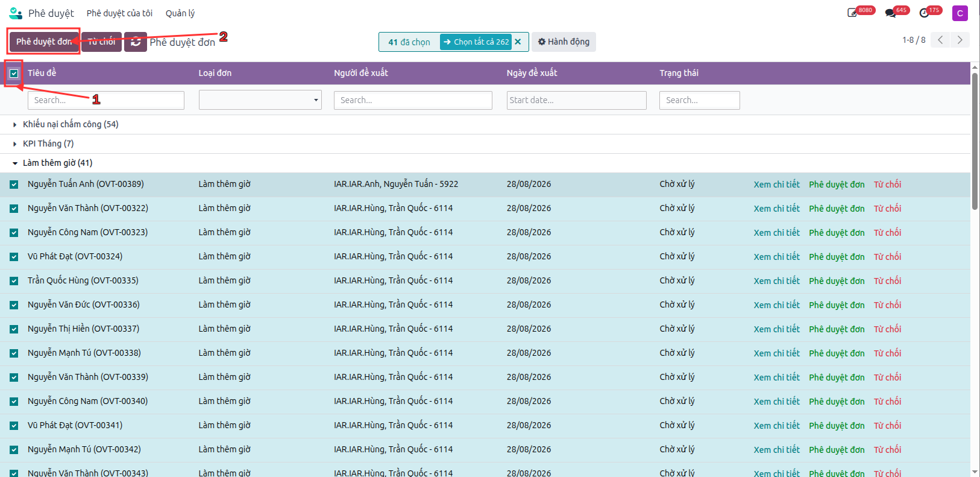Image resolution: width=980 pixels, height=477 pixels.
Task: Uncheck the Vũ Phát Đạt (OVT-00324) row checkbox
Action: pyautogui.click(x=14, y=257)
